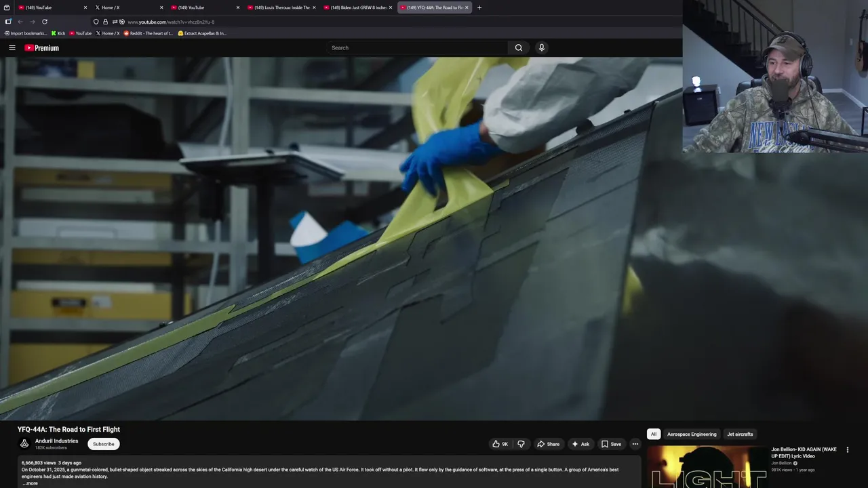Open the tab list icon at top-left
This screenshot has height=488, width=868.
tap(7, 7)
